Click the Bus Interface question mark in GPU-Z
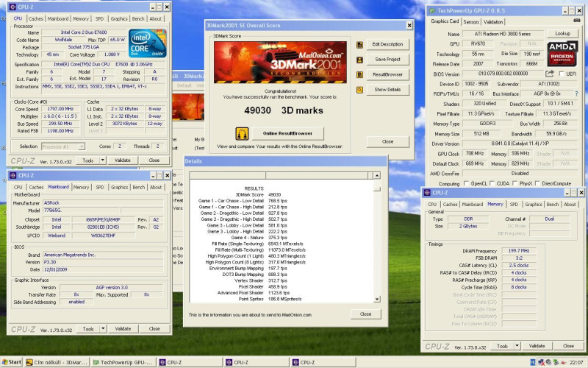 point(576,93)
